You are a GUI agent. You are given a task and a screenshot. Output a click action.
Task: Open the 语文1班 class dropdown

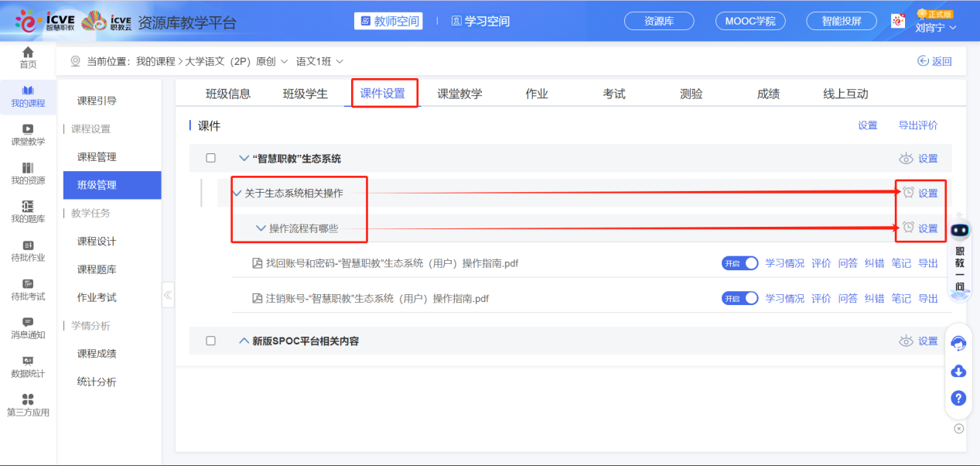(x=319, y=61)
